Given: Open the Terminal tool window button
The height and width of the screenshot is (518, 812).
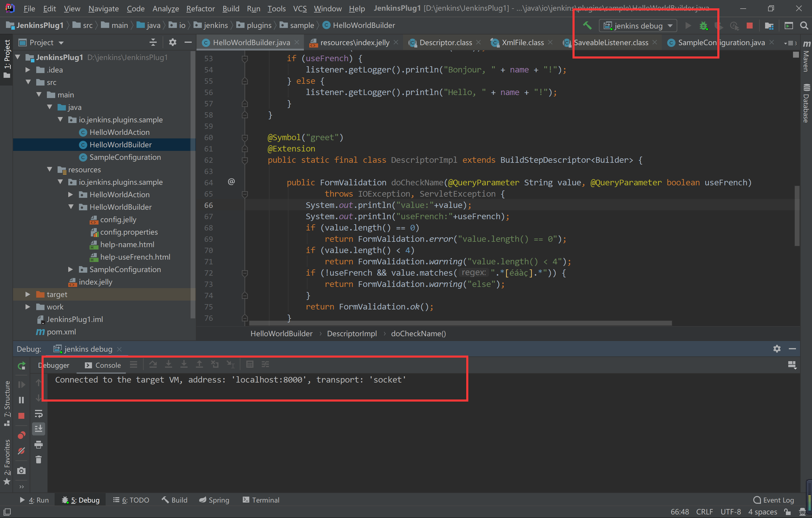Looking at the screenshot, I should click(261, 500).
